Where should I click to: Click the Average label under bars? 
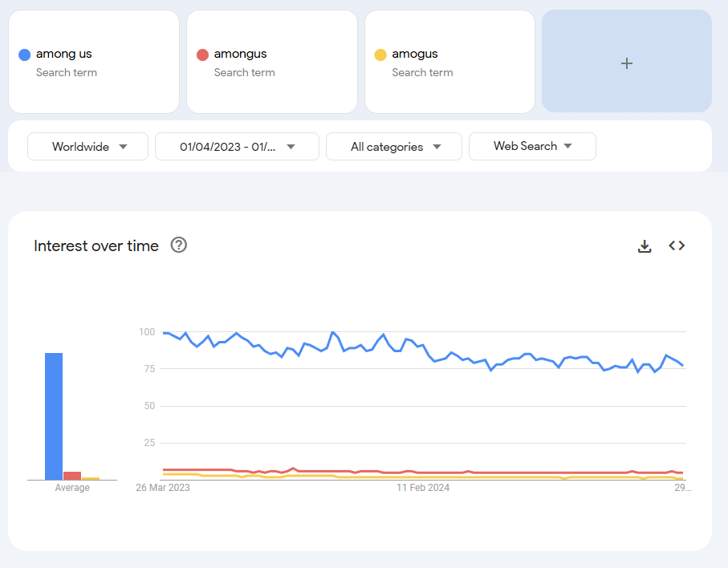[x=72, y=488]
